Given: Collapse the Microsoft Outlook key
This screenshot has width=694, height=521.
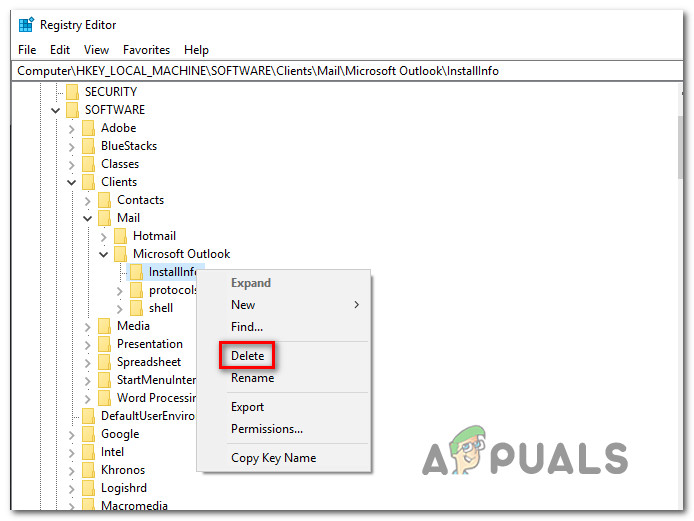Looking at the screenshot, I should (104, 255).
